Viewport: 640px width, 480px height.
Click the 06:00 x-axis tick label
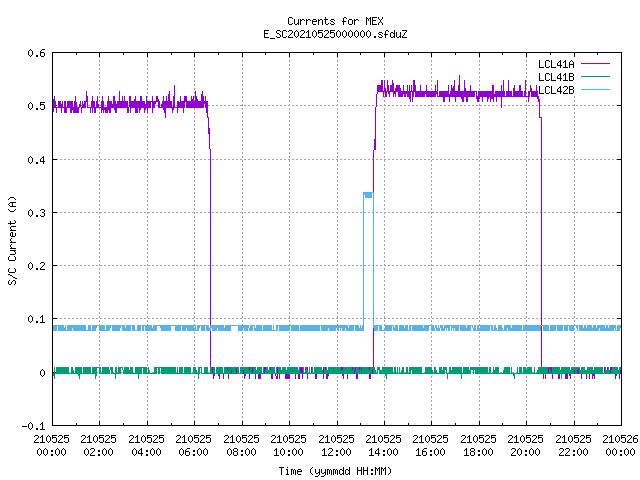coord(193,452)
